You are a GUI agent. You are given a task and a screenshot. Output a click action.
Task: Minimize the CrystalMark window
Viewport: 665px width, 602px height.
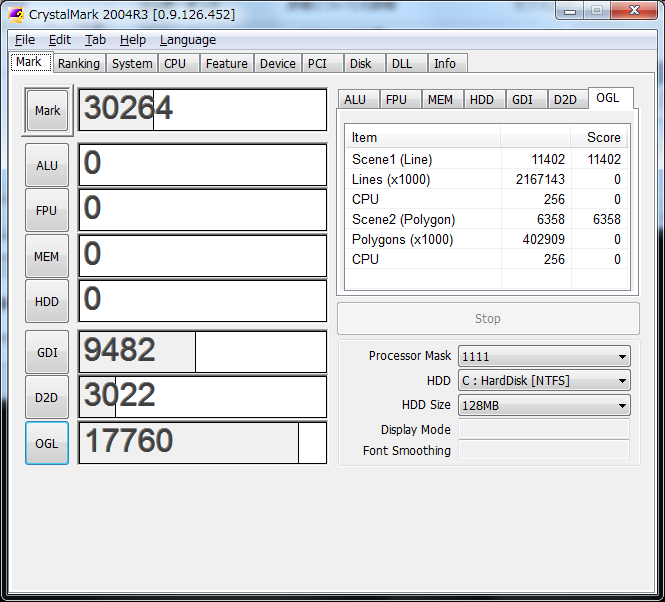[x=570, y=11]
